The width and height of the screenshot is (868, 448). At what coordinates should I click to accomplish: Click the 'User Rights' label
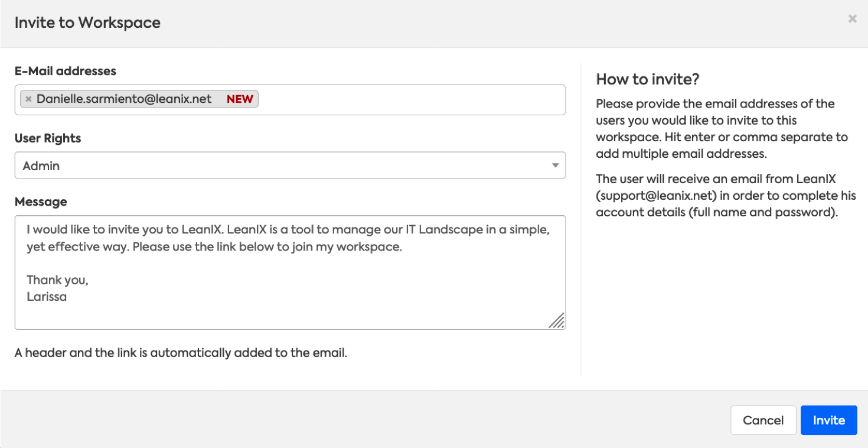[48, 138]
